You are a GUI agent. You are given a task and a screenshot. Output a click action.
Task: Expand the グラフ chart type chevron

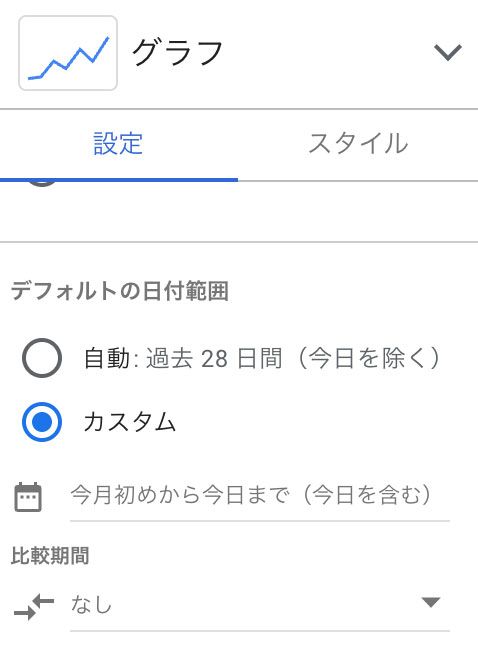pos(448,52)
